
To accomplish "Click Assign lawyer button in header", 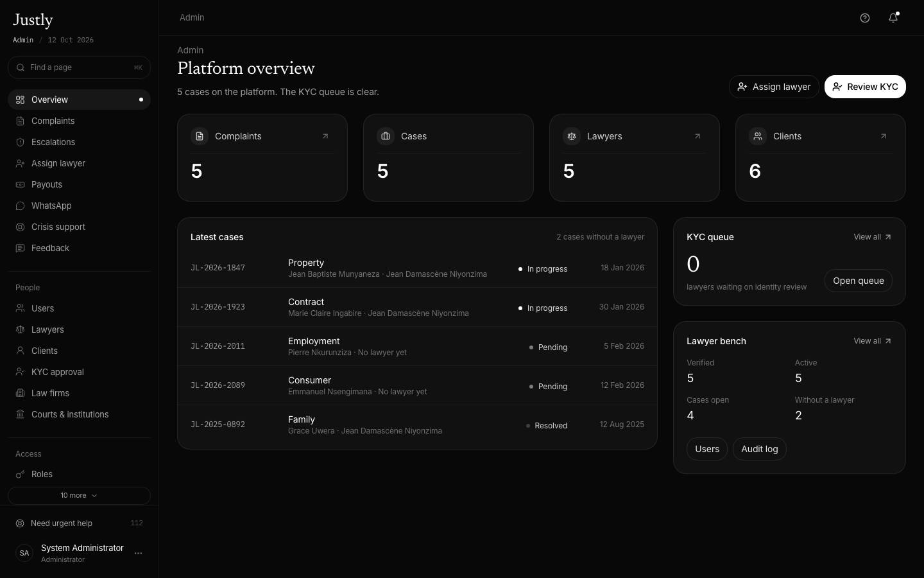I will 774,87.
